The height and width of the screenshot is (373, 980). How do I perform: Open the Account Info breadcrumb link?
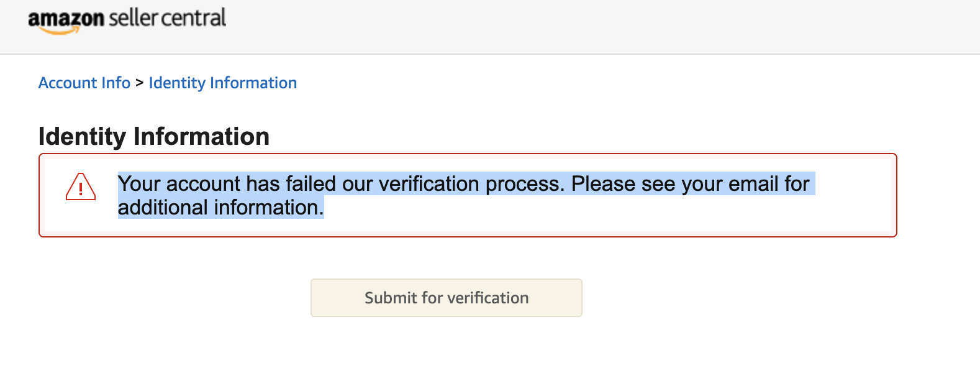point(84,83)
